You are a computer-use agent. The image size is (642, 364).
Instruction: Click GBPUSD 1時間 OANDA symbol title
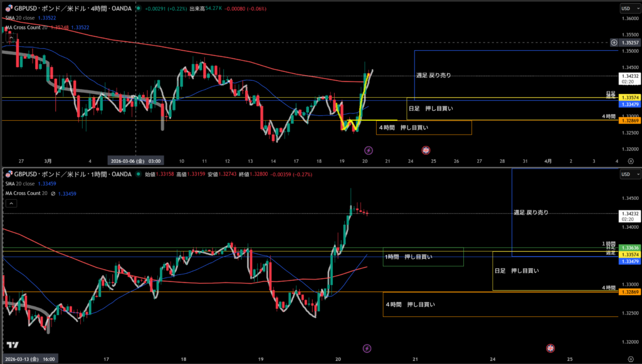pos(72,174)
